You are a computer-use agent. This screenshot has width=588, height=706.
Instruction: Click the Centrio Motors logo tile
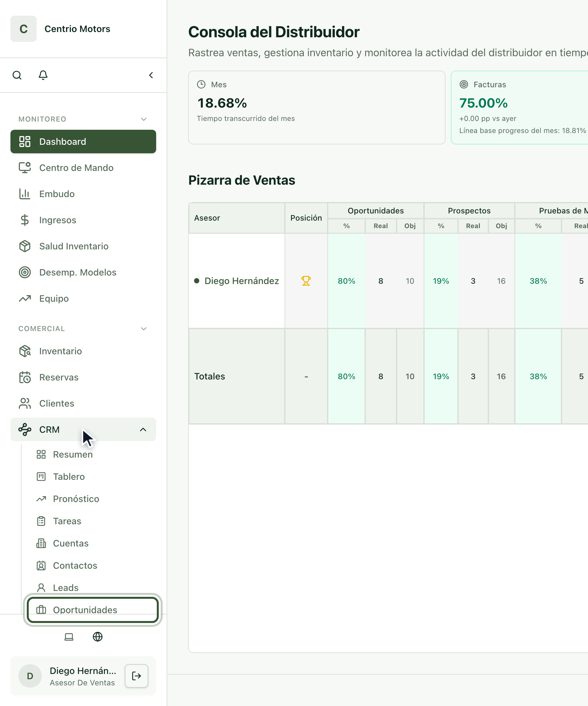coord(24,29)
